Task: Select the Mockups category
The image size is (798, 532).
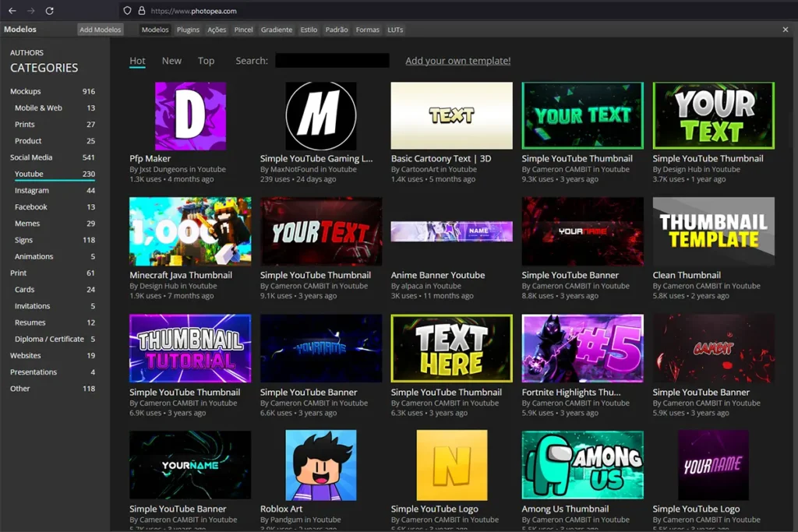Action: [x=52, y=91]
